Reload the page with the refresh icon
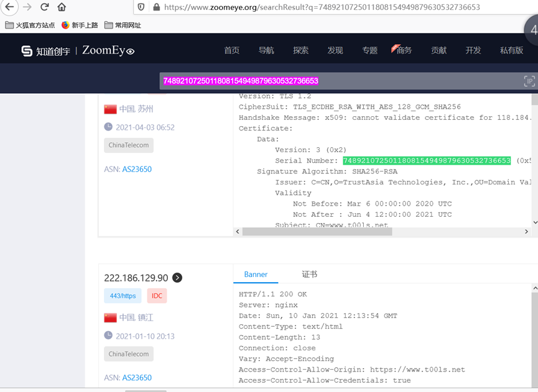Viewport: 538px width, 392px height. (x=44, y=7)
